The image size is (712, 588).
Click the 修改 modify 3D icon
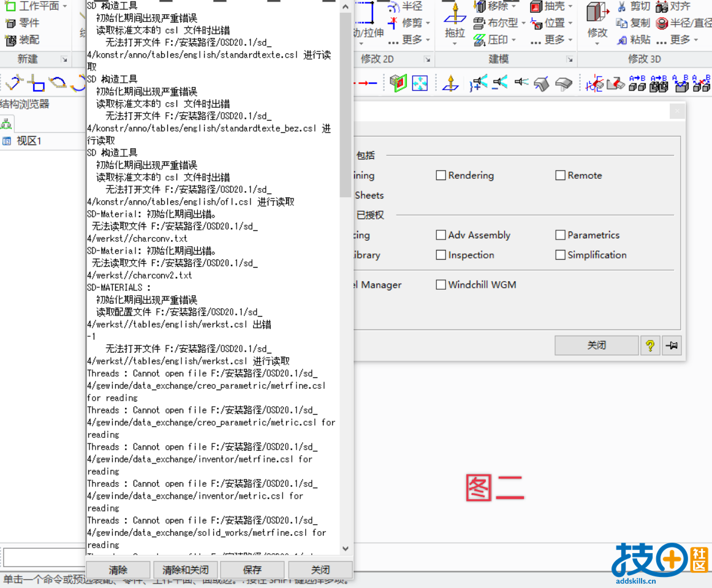(x=597, y=13)
